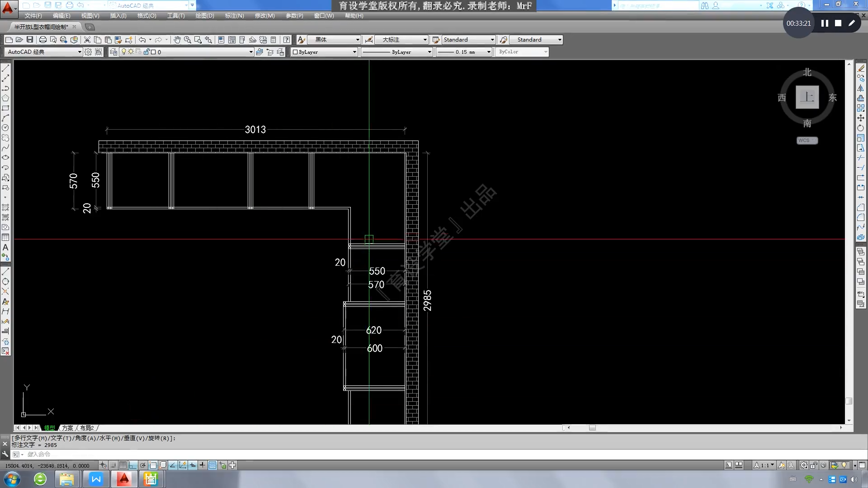Select the Move tool in the modify toolbar

click(x=861, y=118)
